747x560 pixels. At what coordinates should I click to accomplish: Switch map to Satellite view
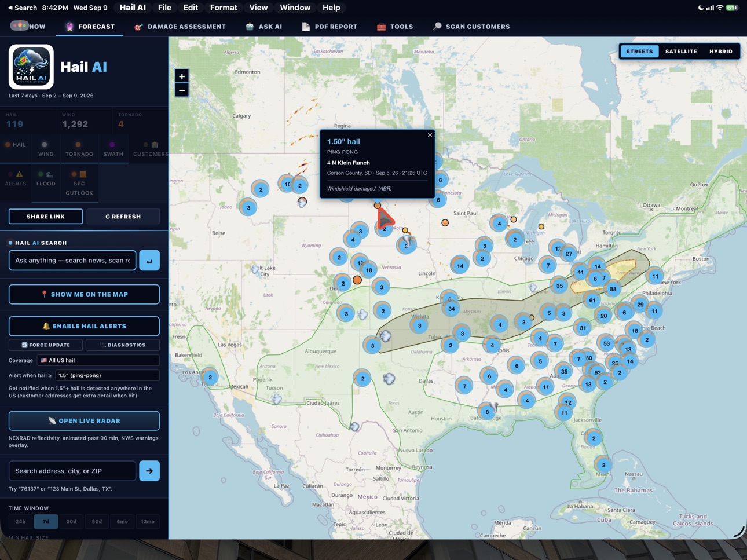coord(681,52)
